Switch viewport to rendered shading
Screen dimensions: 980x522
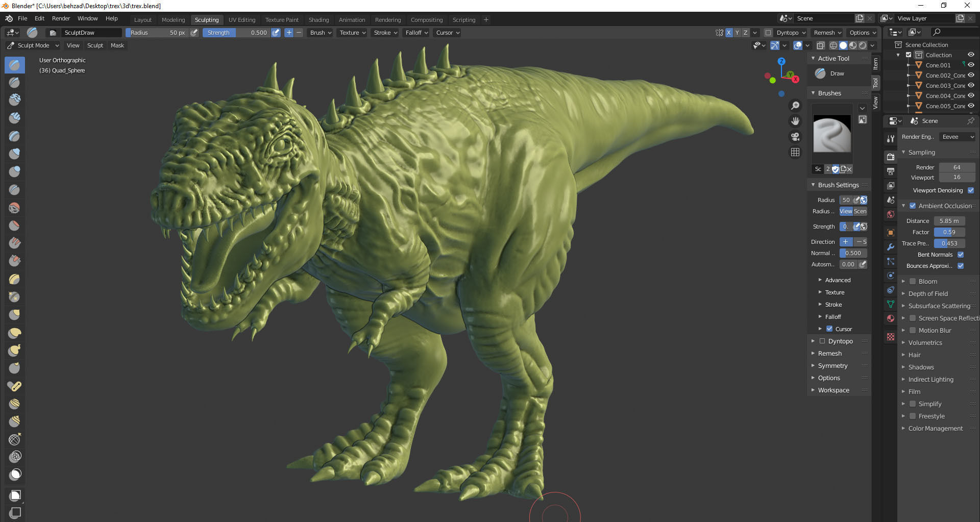pos(863,45)
